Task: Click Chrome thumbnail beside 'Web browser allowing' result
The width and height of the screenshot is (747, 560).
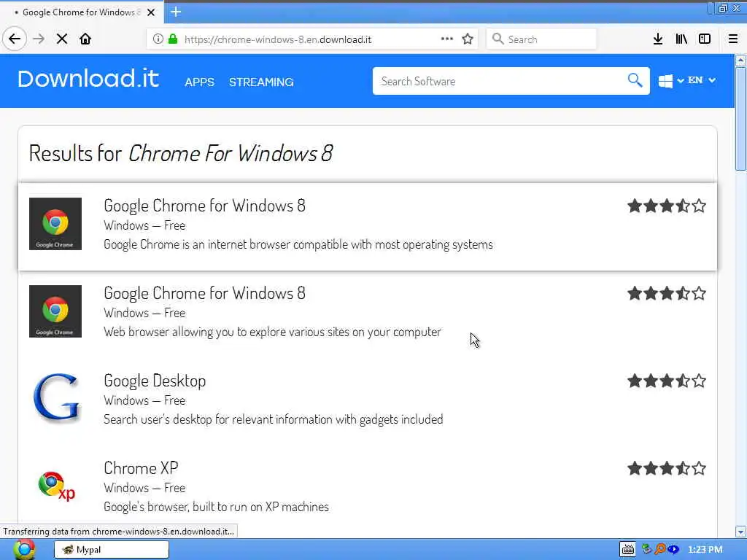Action: pos(55,311)
